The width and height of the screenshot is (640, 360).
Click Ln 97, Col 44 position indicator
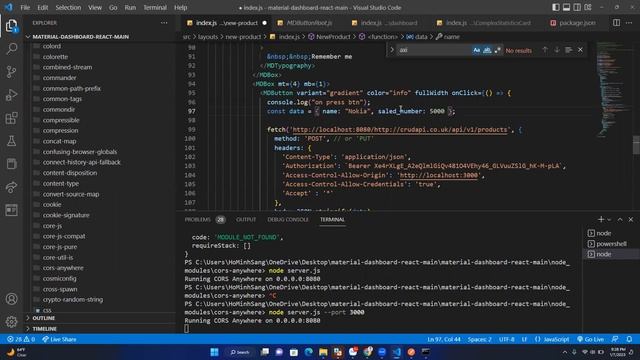[x=444, y=339]
